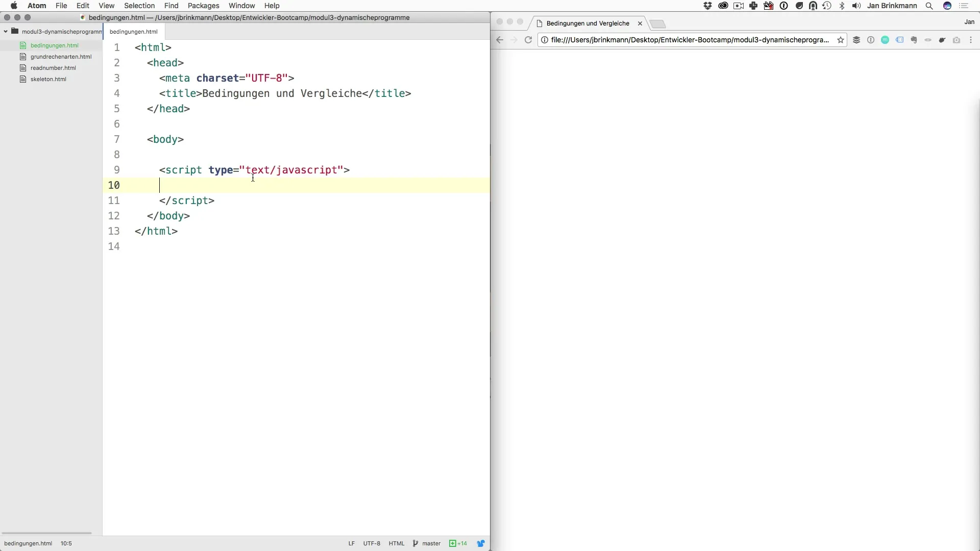980x551 pixels.
Task: Click the blue tag extension icon
Action: pos(899,40)
